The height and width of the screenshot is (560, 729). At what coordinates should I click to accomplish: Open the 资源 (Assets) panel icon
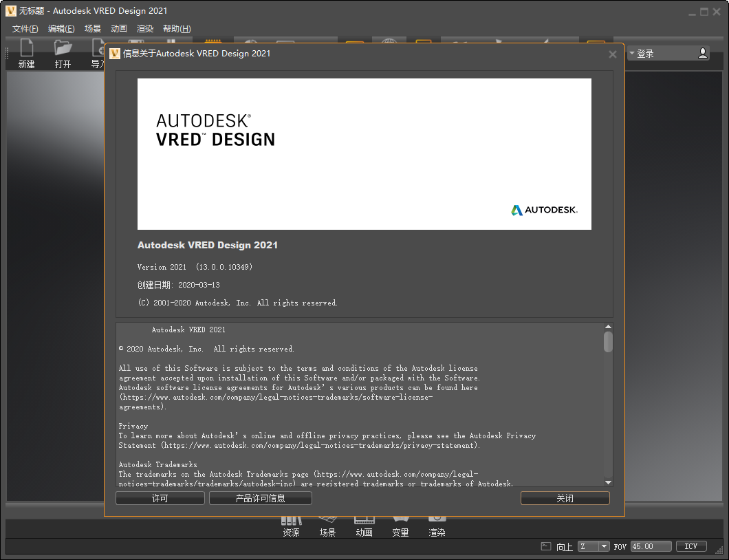(x=291, y=523)
